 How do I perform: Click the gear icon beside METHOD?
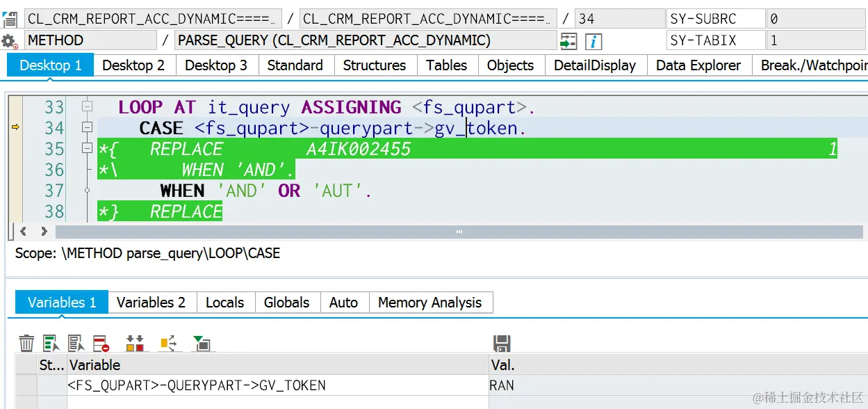9,41
